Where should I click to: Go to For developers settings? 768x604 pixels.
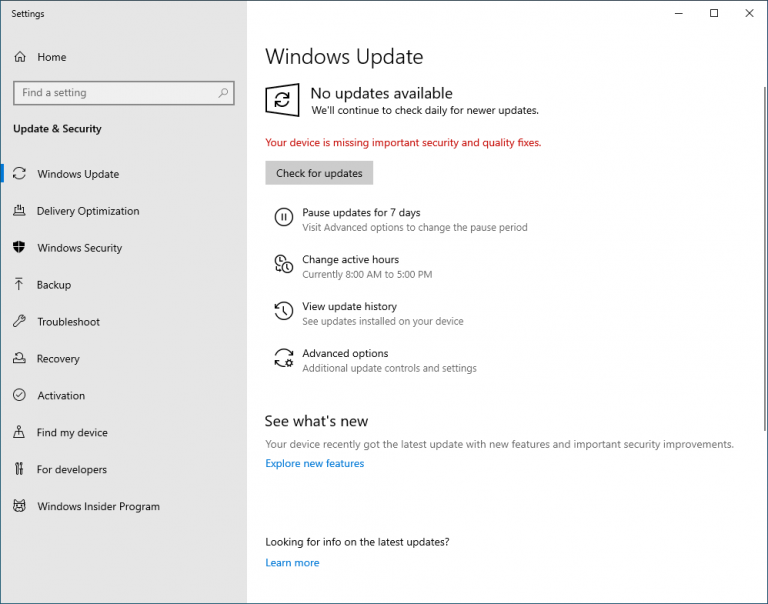pos(72,470)
